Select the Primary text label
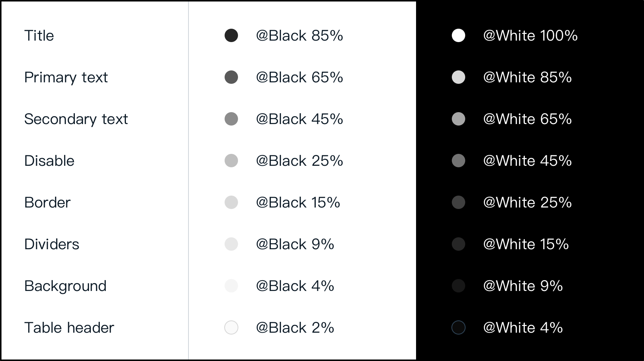The height and width of the screenshot is (361, 644). tap(66, 77)
